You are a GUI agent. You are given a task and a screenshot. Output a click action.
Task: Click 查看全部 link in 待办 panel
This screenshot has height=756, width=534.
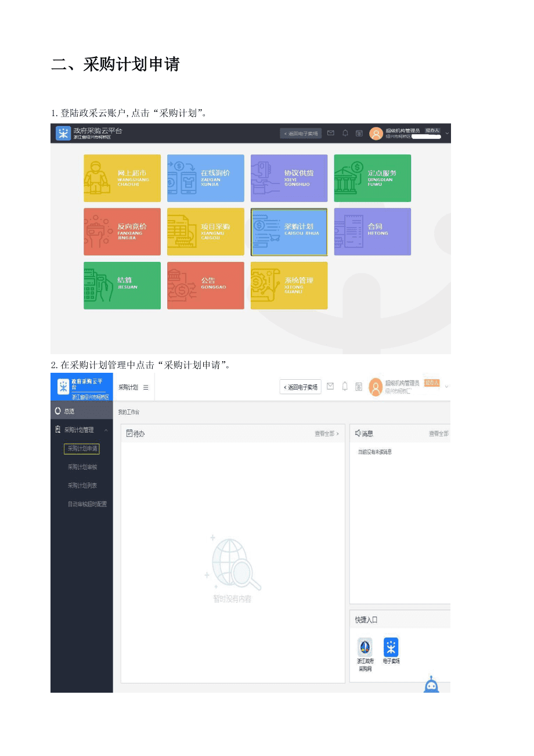pos(327,434)
